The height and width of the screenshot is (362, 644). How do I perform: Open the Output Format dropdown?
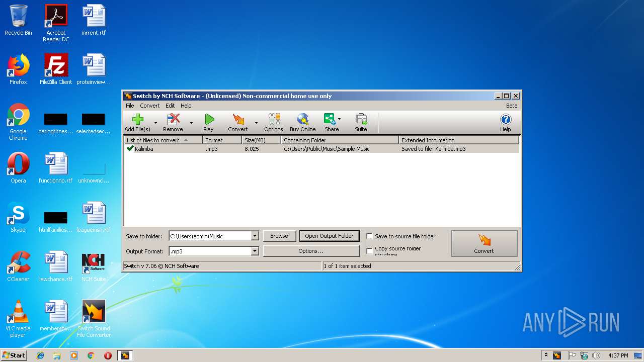click(x=255, y=251)
